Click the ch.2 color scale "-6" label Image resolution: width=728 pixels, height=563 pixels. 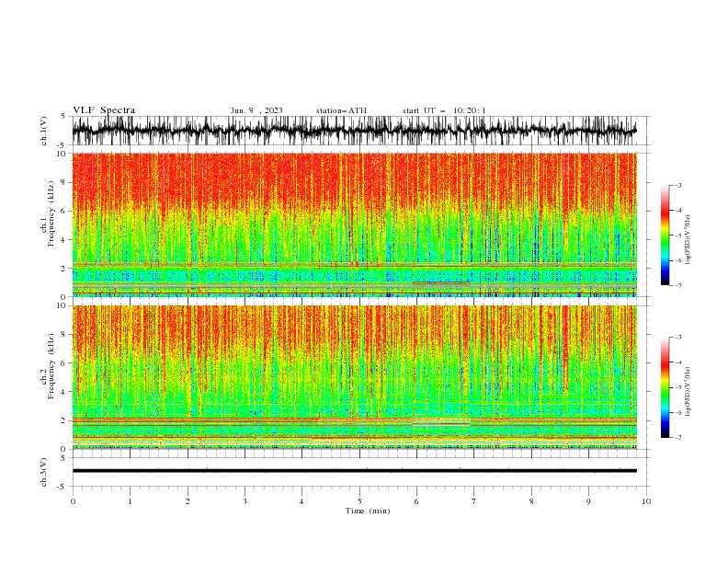click(677, 412)
